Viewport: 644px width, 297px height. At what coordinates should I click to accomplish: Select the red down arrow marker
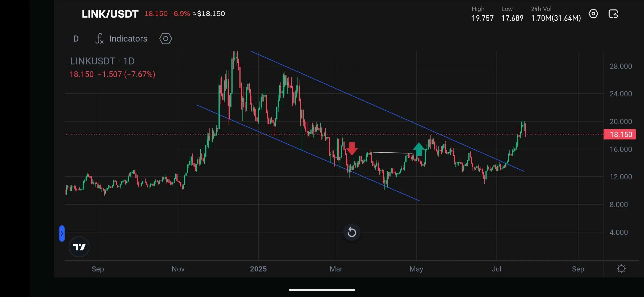coord(352,149)
